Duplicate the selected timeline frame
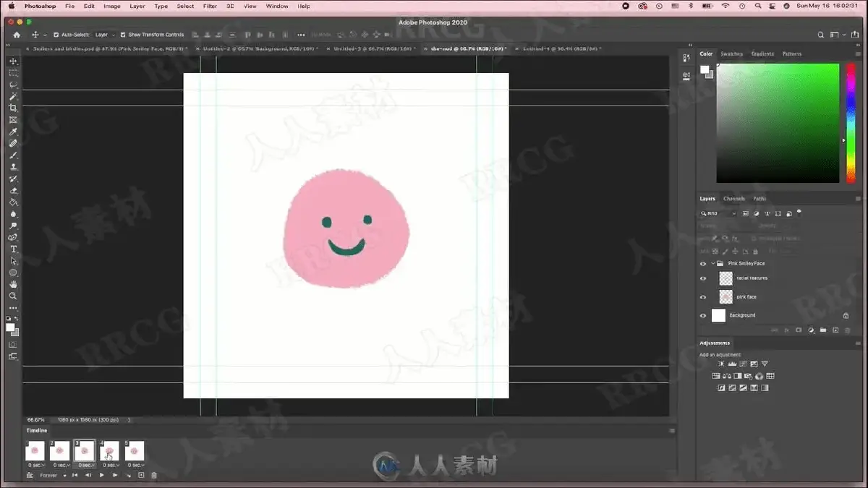868x488 pixels. point(142,475)
